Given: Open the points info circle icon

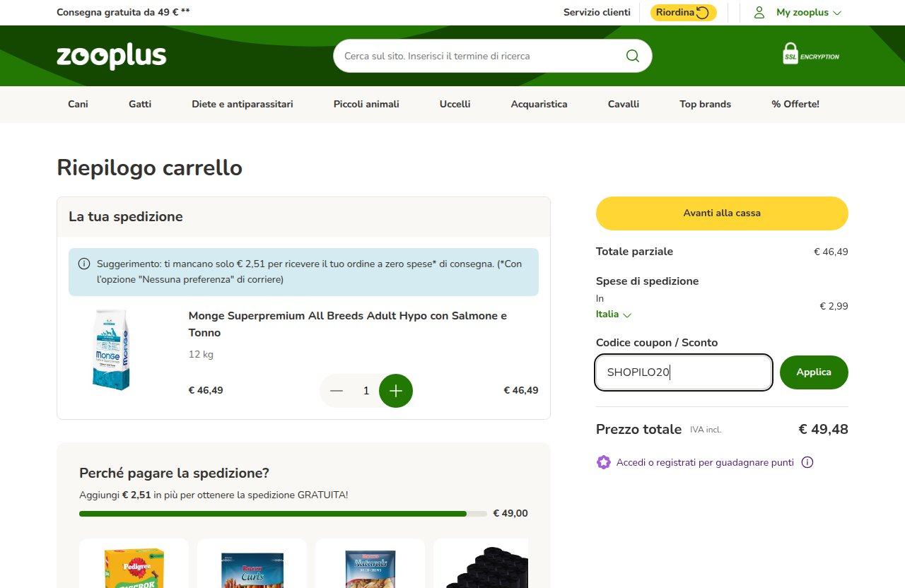Looking at the screenshot, I should click(x=807, y=462).
